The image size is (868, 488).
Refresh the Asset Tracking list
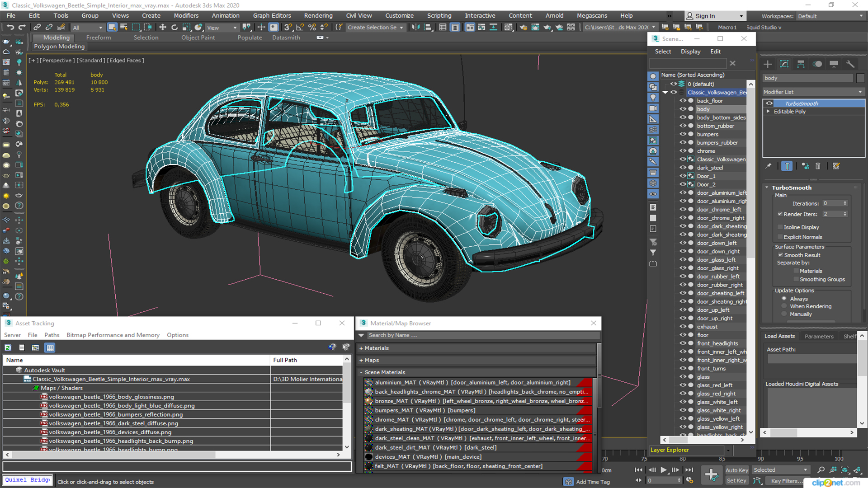[8, 347]
